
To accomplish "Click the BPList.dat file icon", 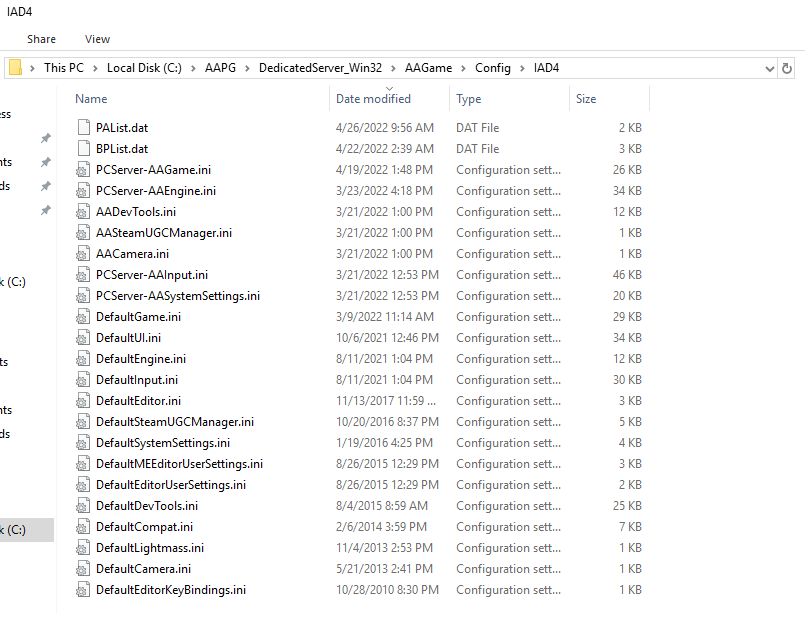I will pyautogui.click(x=84, y=149).
